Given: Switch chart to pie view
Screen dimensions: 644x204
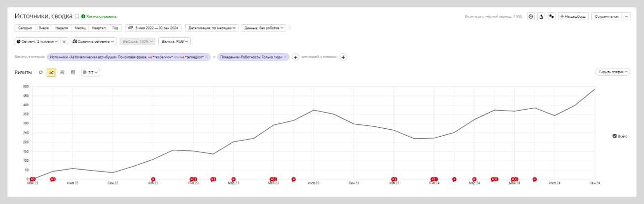Looking at the screenshot, I should pyautogui.click(x=41, y=72).
